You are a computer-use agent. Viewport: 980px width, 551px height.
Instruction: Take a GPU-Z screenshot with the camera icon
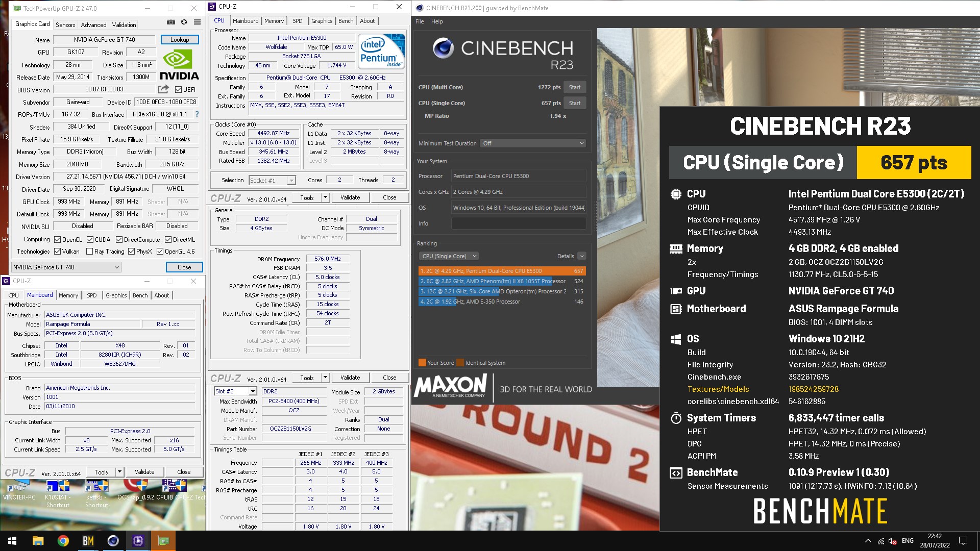tap(171, 22)
